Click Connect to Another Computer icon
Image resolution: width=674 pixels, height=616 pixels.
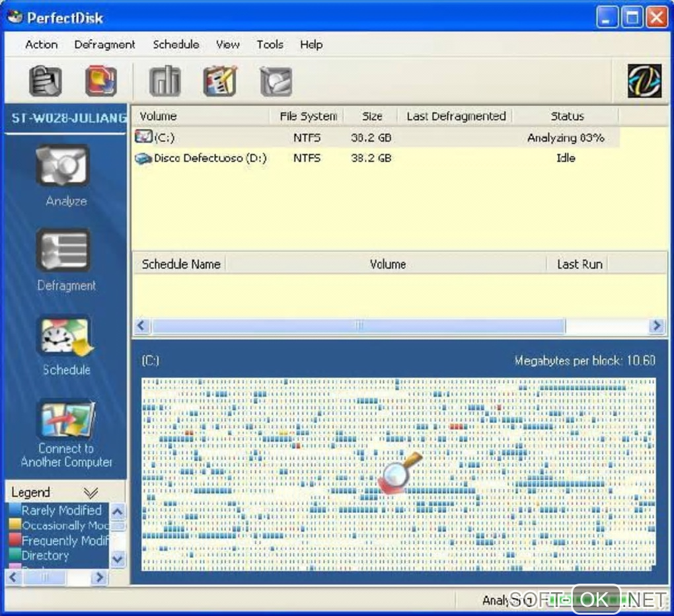(x=66, y=419)
